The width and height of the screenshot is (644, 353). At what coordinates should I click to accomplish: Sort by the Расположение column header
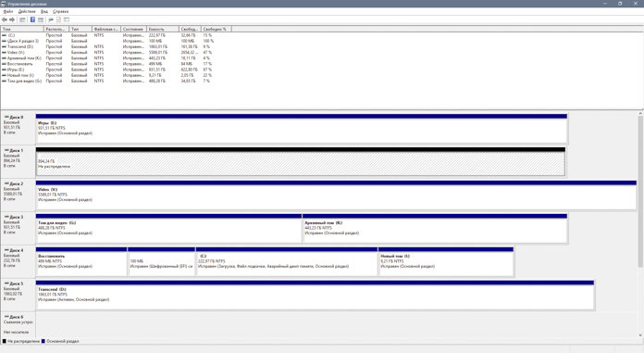click(56, 30)
